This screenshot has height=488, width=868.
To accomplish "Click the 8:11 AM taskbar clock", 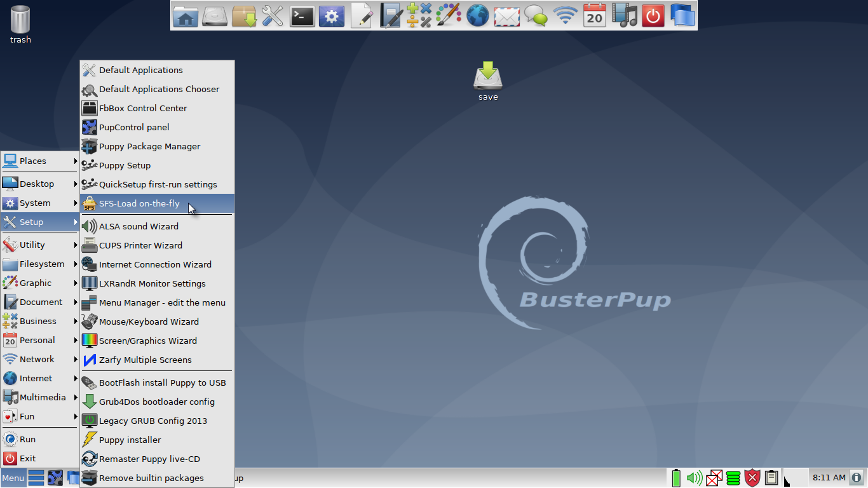I will (829, 477).
